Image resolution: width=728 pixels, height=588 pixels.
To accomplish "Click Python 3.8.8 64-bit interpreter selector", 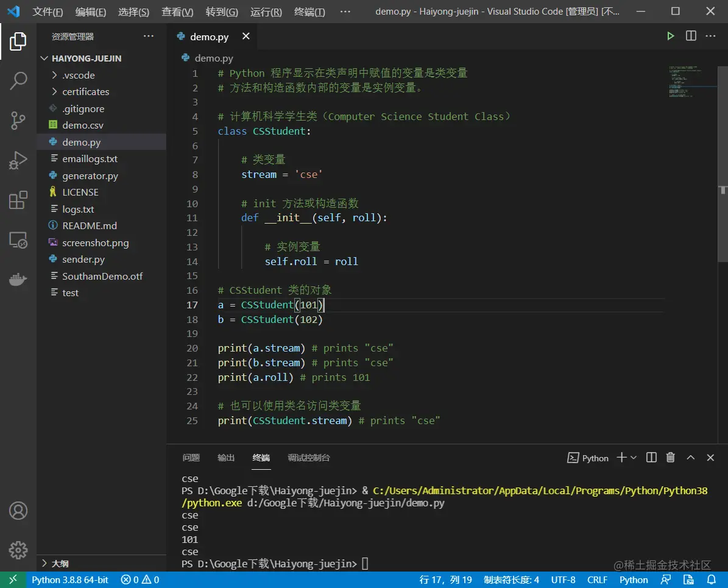I will tap(69, 579).
